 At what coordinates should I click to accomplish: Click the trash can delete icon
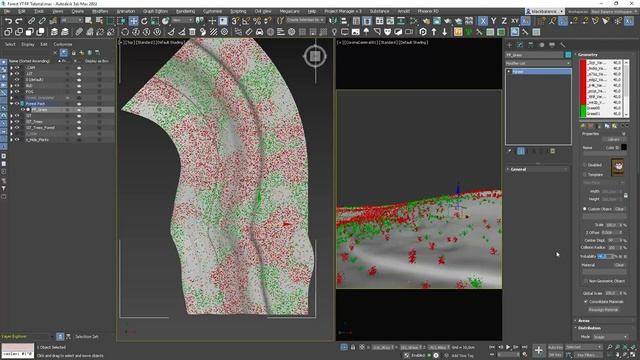tap(192, 32)
